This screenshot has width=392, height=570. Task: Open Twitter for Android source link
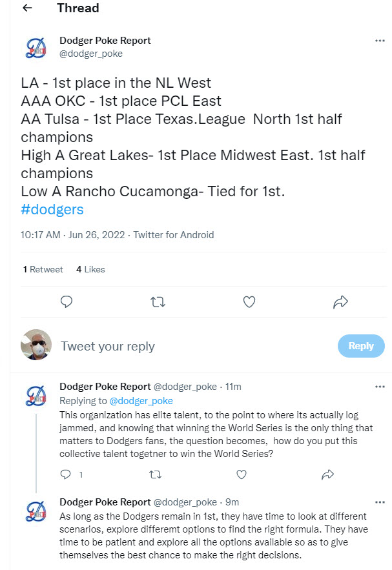(x=174, y=235)
